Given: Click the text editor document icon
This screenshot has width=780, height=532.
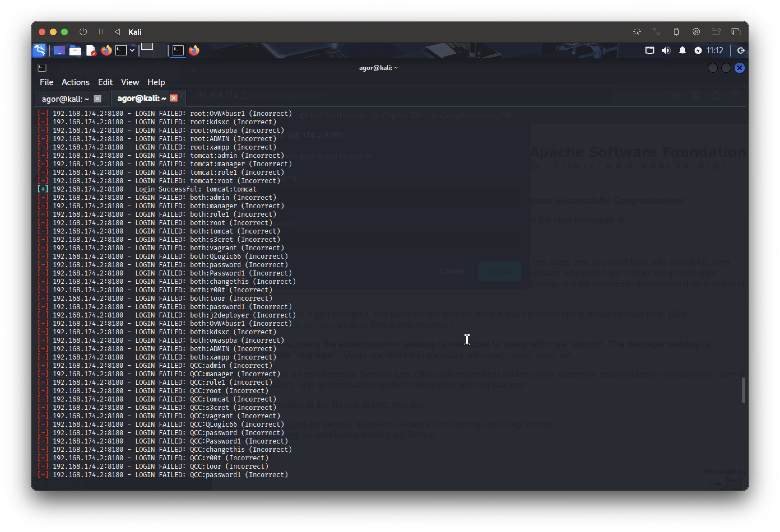Looking at the screenshot, I should click(x=91, y=51).
